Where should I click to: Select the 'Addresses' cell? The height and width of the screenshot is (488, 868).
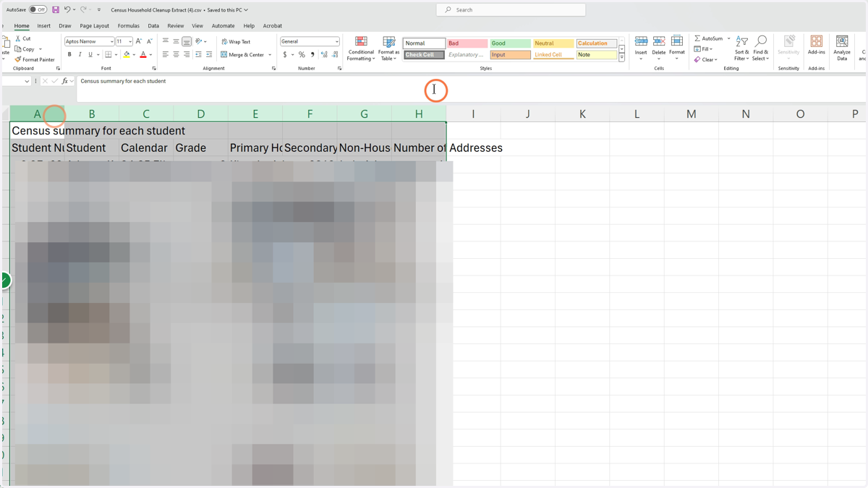475,147
